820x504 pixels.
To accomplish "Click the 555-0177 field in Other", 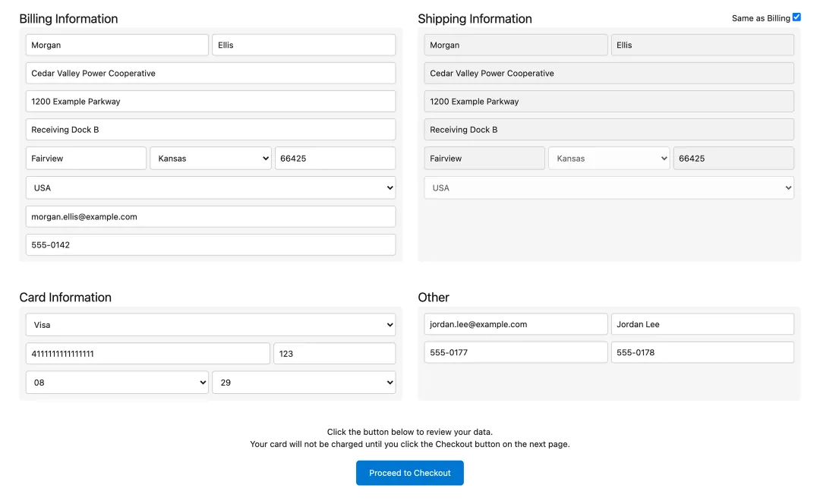I will (x=516, y=352).
